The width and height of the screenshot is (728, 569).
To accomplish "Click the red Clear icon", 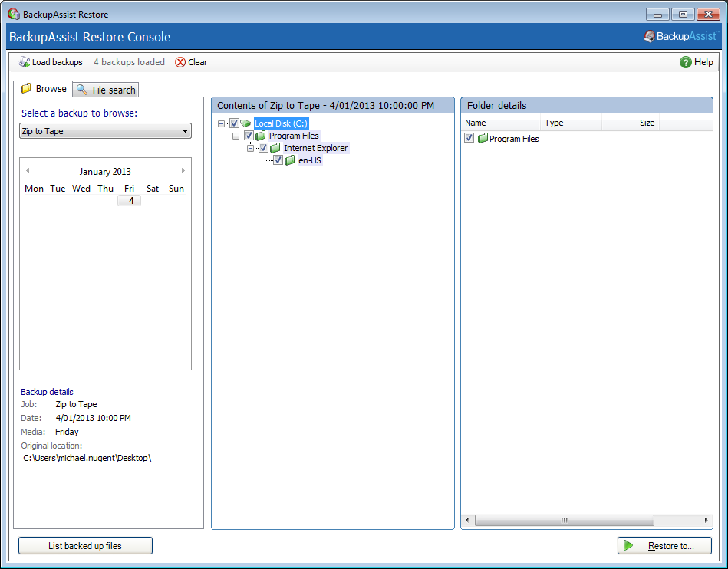I will (x=180, y=62).
